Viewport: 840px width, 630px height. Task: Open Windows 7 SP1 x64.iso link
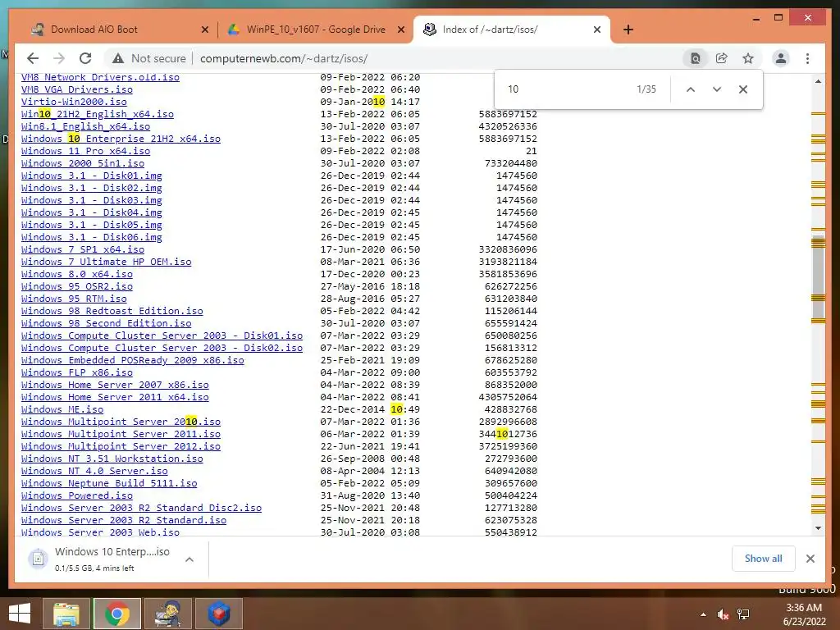click(x=83, y=249)
